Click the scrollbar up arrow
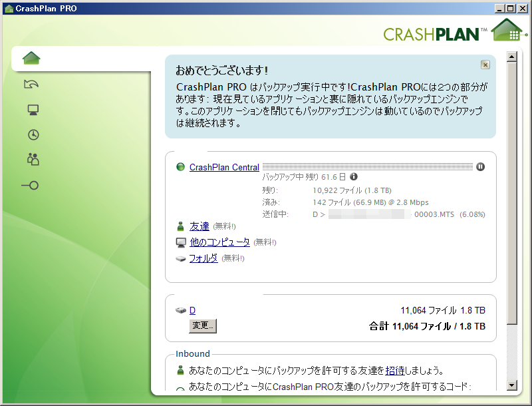The image size is (532, 406). pyautogui.click(x=511, y=57)
